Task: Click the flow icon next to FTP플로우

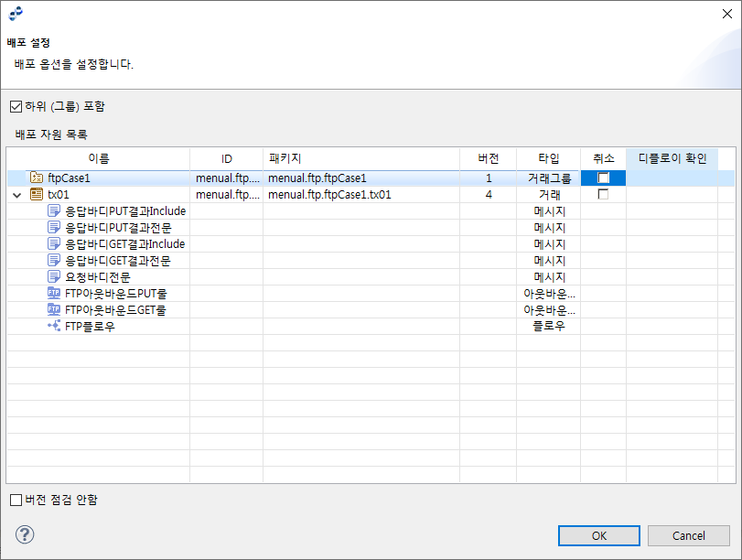Action: [x=53, y=326]
